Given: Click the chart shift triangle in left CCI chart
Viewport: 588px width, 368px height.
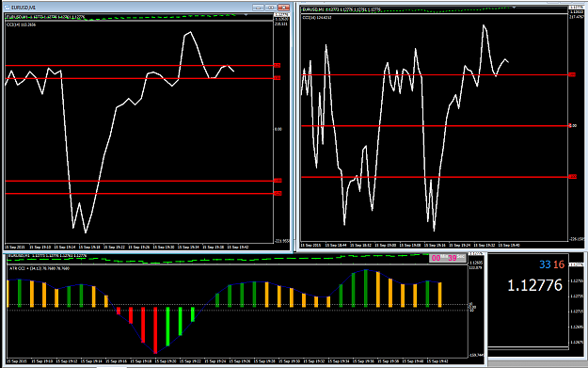Looking at the screenshot, I should pos(246,15).
